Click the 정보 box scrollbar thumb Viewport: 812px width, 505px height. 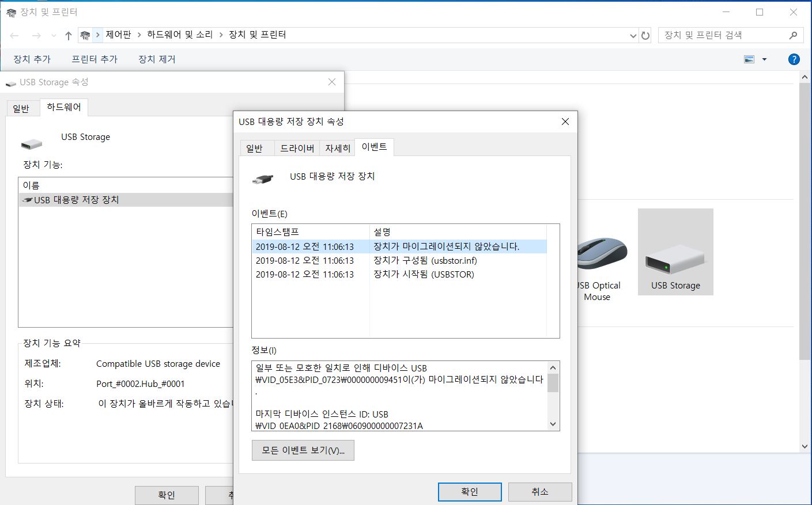[x=553, y=383]
